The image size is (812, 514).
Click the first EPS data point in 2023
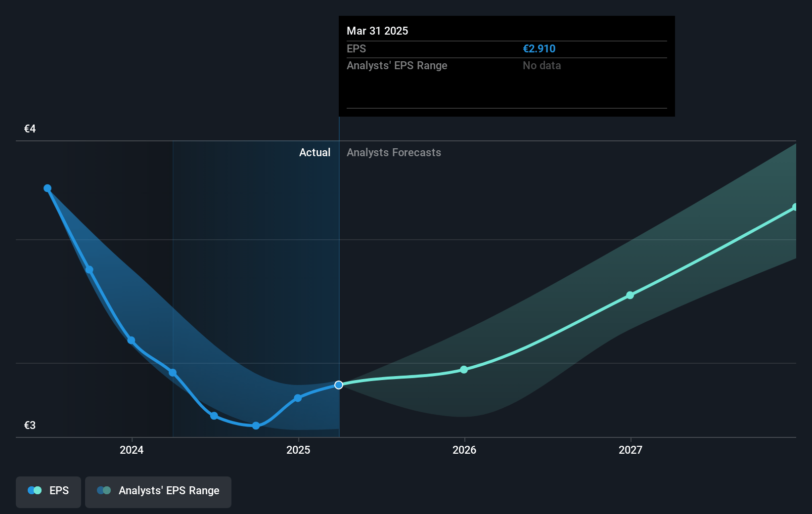pos(47,188)
